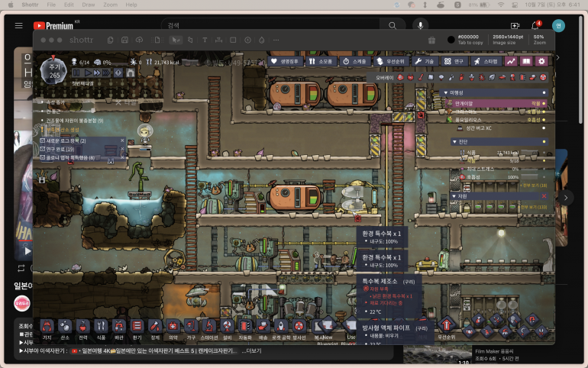Image resolution: width=588 pixels, height=368 pixels.
Task: Click the YouTube voice search microphone
Action: pos(420,25)
